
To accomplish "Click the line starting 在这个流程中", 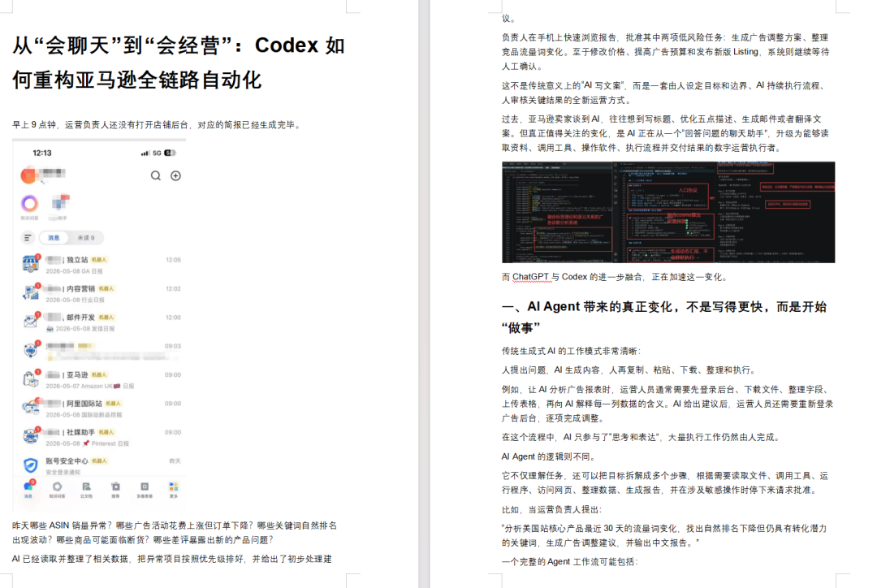I will pos(641,437).
